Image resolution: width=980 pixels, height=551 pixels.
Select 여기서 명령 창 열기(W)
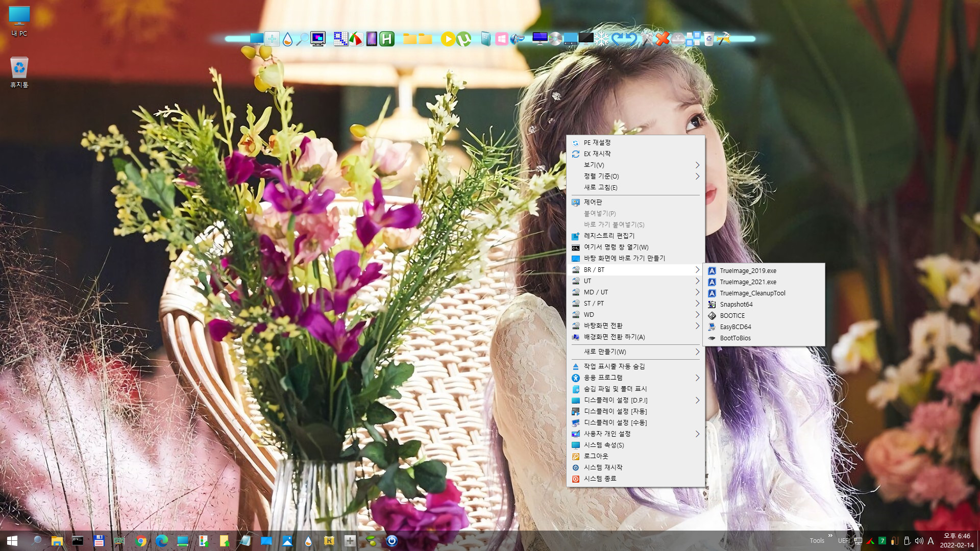[635, 247]
